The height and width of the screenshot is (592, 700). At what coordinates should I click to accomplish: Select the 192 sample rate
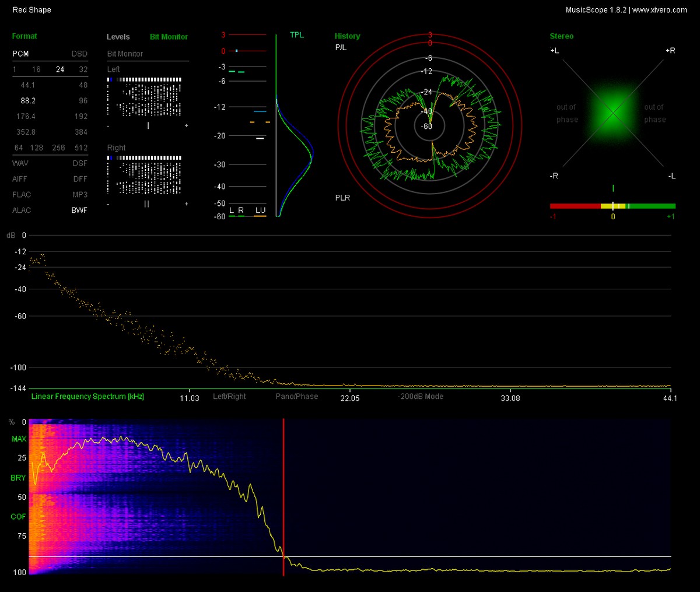click(x=81, y=117)
